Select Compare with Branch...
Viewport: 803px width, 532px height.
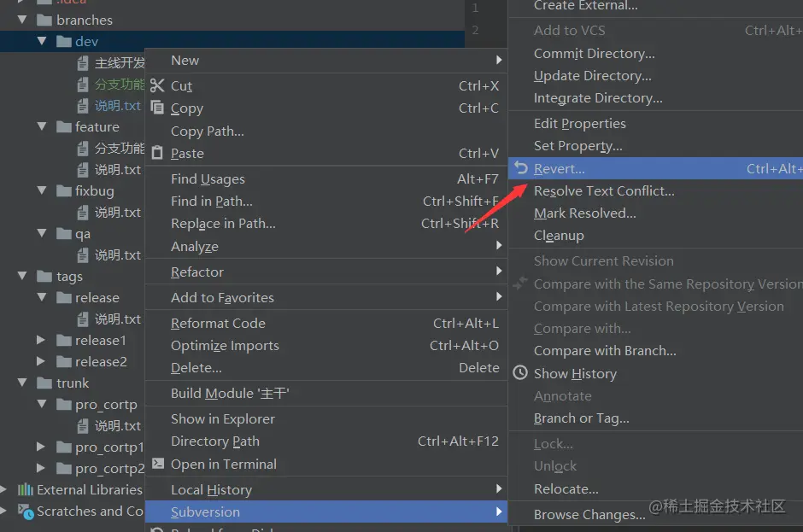click(x=655, y=351)
